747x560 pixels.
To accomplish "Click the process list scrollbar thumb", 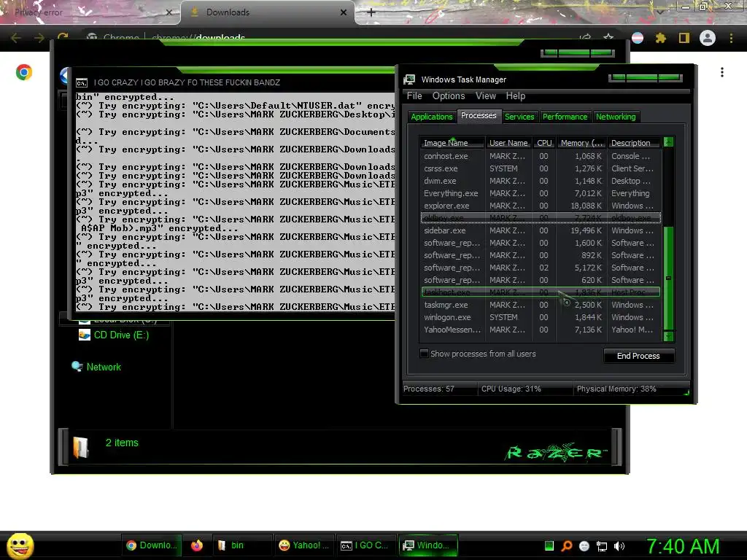I will 668,278.
